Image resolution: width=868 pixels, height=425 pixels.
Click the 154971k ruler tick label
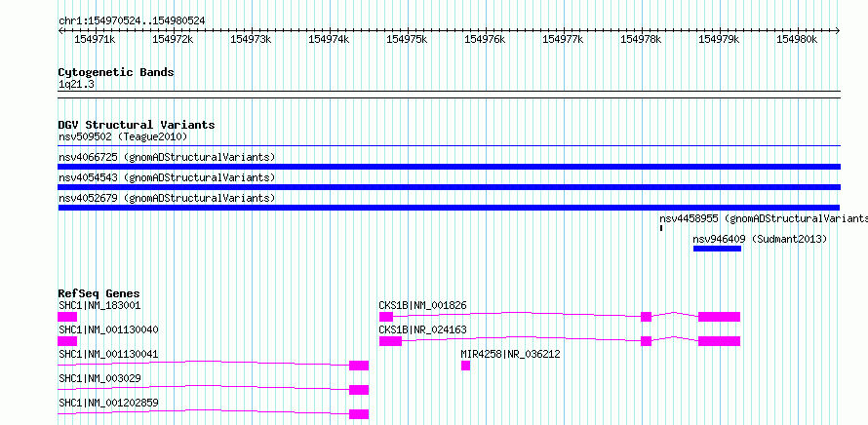pos(95,39)
